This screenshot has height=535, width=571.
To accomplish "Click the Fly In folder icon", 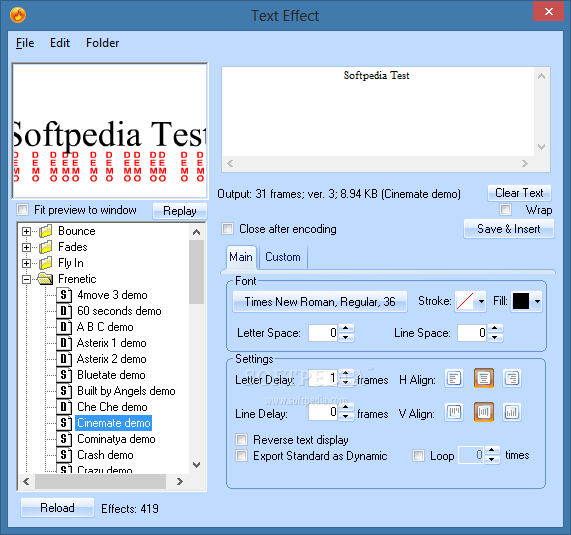I will 46,263.
